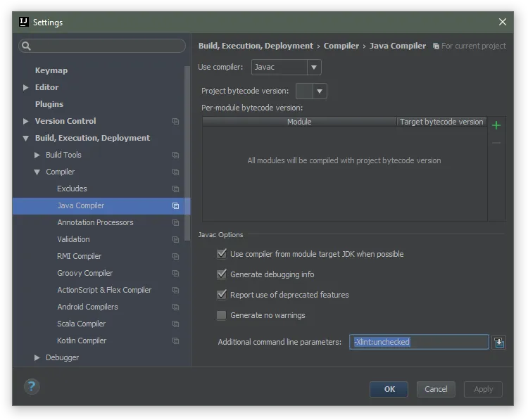Click project-level icon next to Android Compilers
Screen dimensions: 528x420
pos(175,307)
